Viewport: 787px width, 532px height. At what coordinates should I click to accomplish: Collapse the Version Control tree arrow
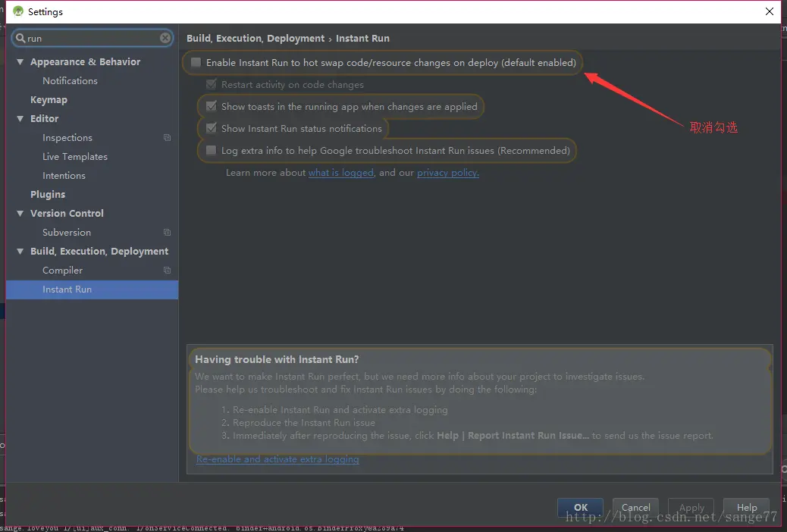pyautogui.click(x=20, y=213)
